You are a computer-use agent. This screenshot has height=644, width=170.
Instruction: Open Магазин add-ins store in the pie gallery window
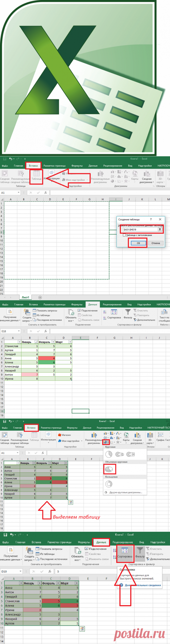tap(64, 435)
